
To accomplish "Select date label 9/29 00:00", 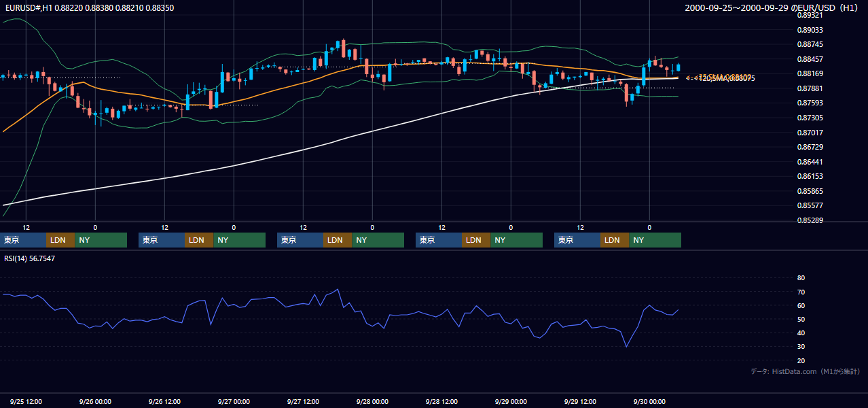I will [x=511, y=402].
